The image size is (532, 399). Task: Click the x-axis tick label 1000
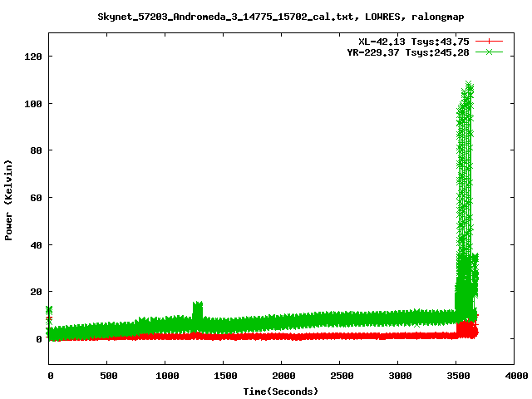click(167, 376)
